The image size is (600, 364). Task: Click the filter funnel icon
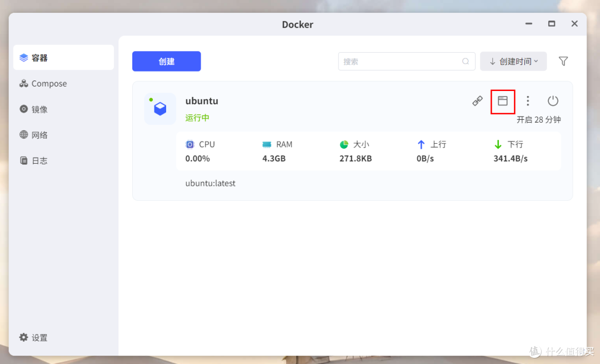click(563, 61)
